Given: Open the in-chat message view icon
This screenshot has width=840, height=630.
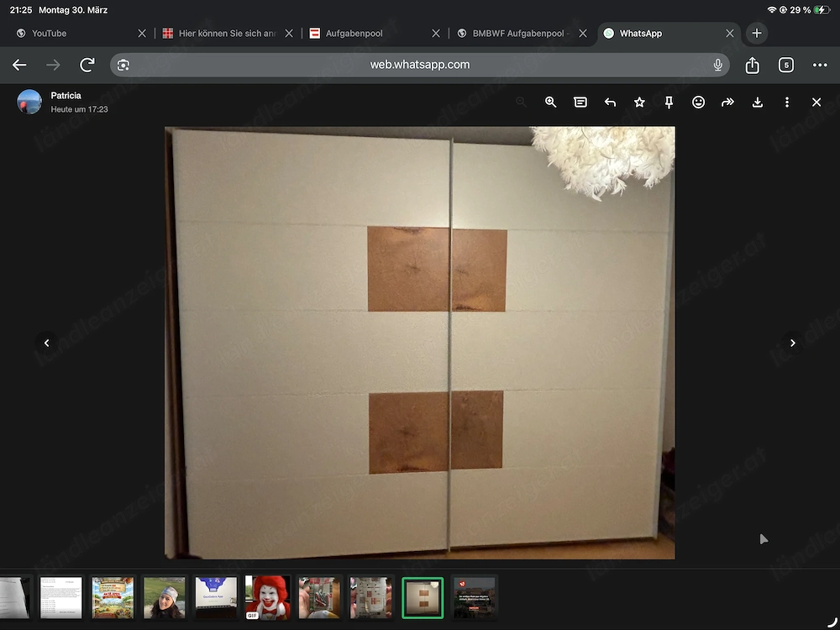Looking at the screenshot, I should point(580,102).
